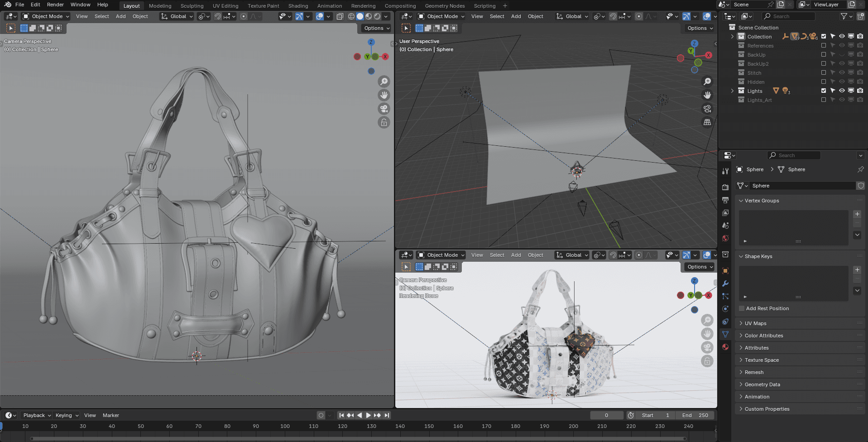Hide the Lights collection with its eye icon
The width and height of the screenshot is (868, 442).
click(x=842, y=91)
